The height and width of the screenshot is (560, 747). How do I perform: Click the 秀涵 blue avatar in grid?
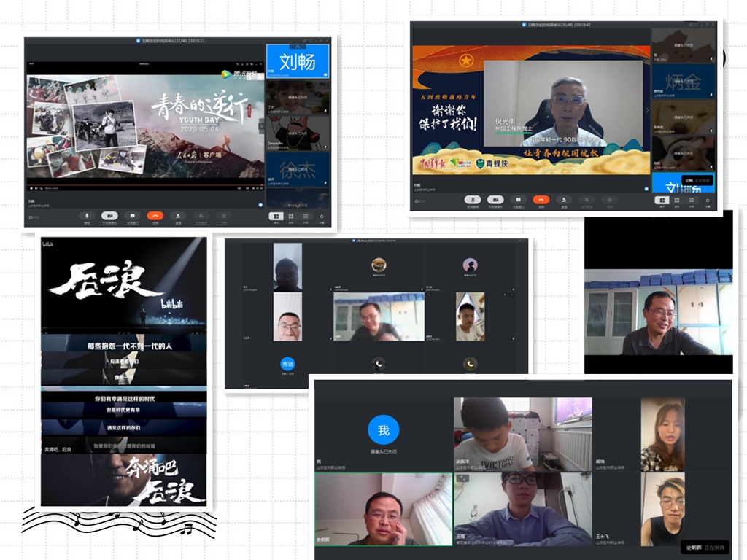click(288, 363)
